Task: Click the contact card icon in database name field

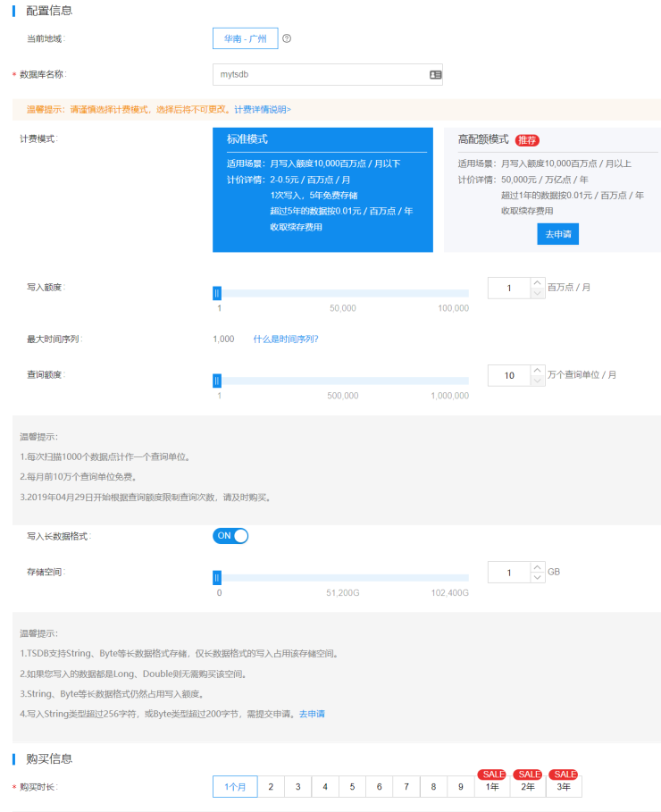Action: tap(436, 74)
